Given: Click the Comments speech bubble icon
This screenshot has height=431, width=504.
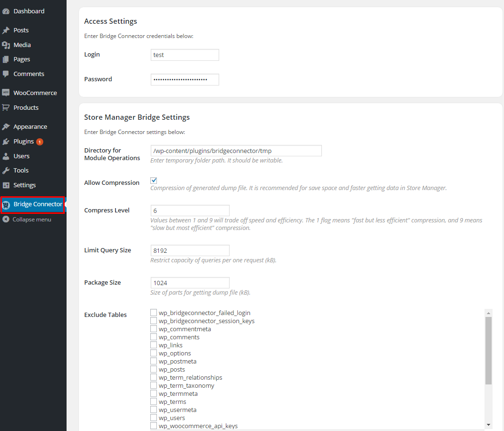Looking at the screenshot, I should (6, 74).
